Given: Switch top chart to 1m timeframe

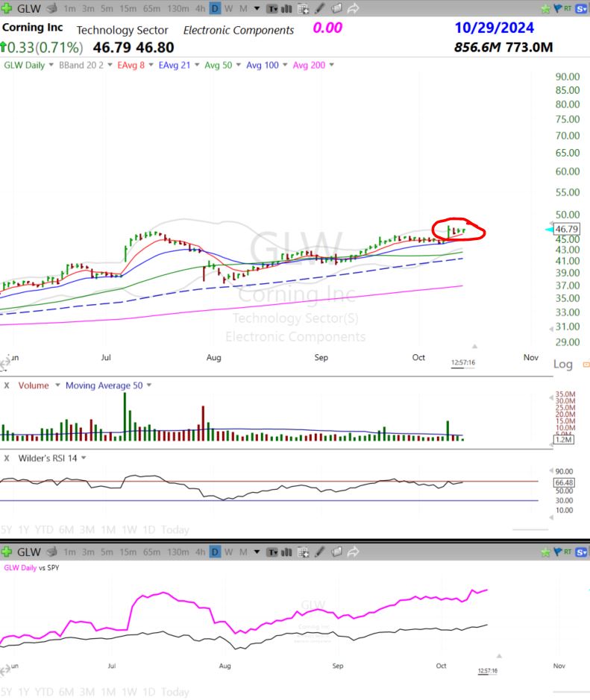Looking at the screenshot, I should [x=69, y=8].
